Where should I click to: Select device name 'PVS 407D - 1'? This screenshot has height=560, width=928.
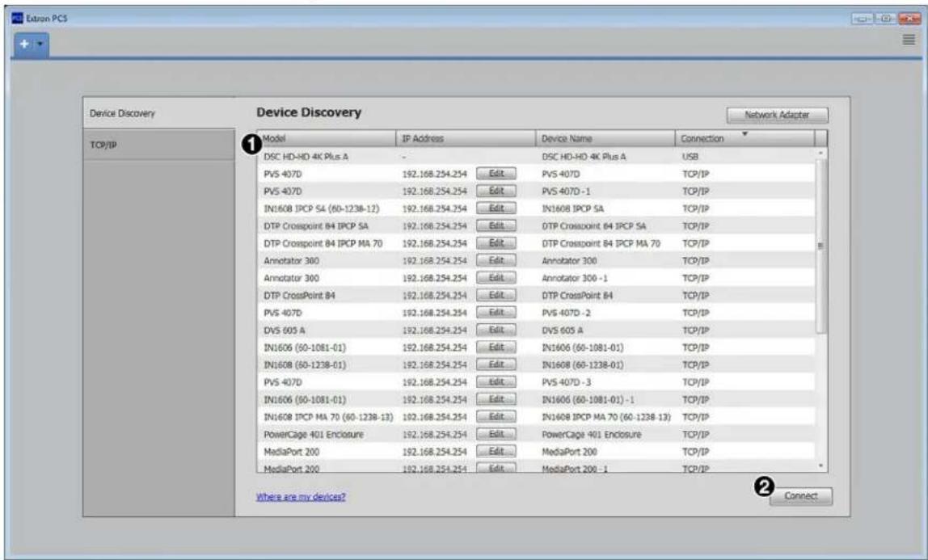click(566, 192)
